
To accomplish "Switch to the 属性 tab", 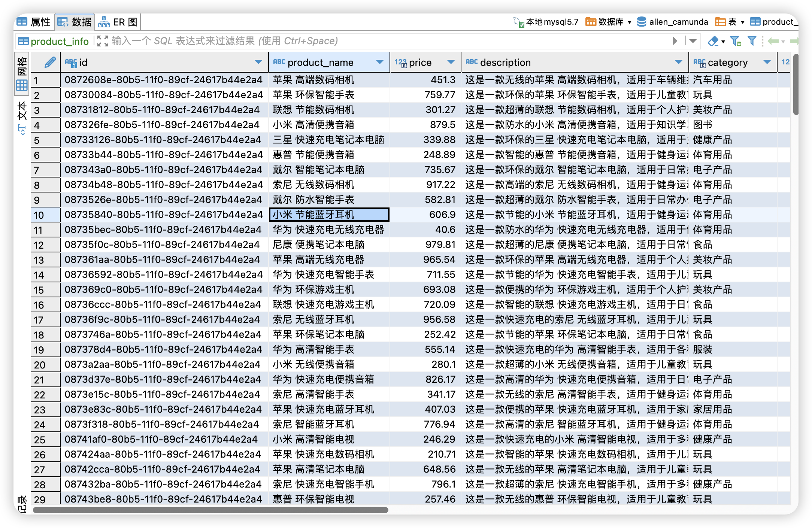I will [x=34, y=22].
